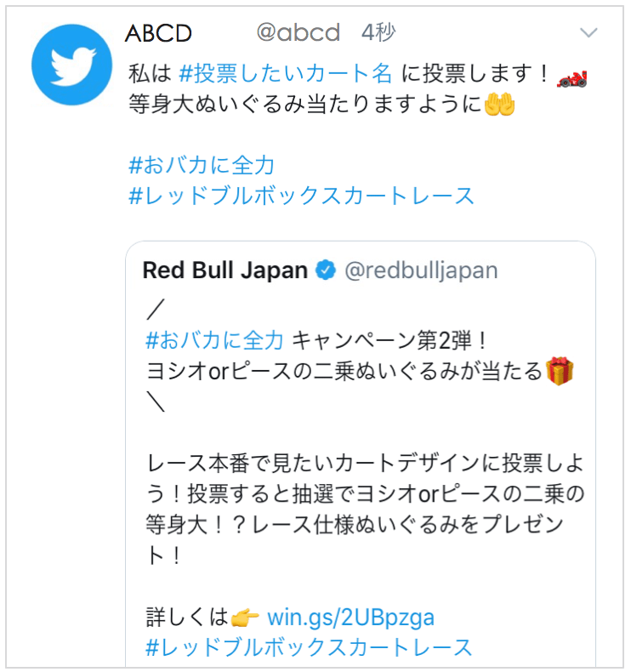This screenshot has width=631, height=672.
Task: Click the @abcd username handle
Action: (298, 32)
